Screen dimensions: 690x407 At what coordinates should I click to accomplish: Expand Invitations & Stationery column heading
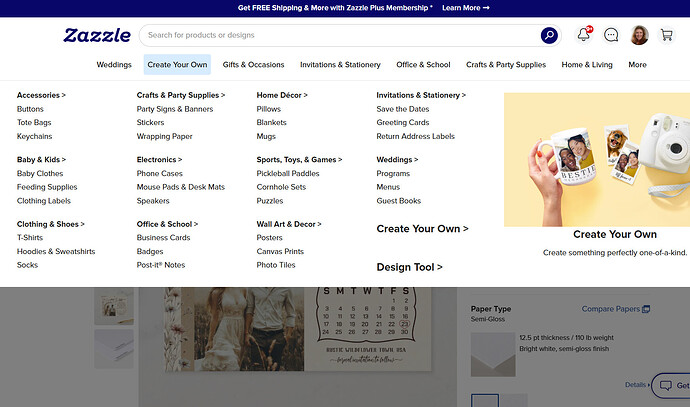tap(421, 95)
